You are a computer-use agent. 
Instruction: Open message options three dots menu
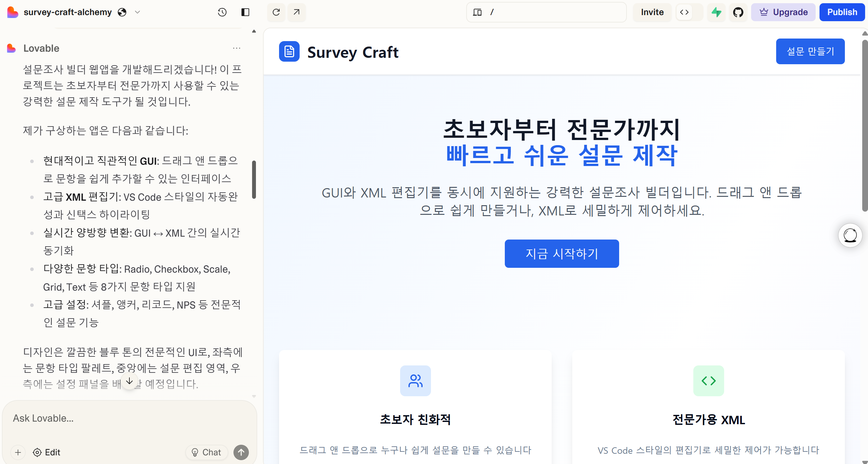237,48
